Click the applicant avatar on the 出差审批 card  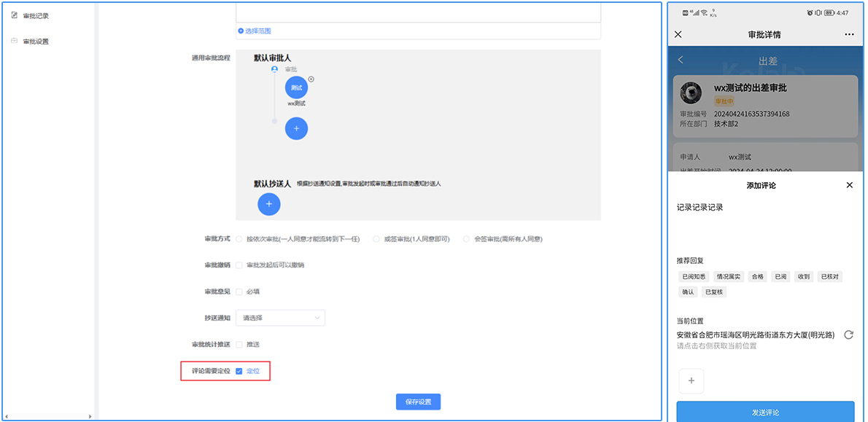pyautogui.click(x=691, y=93)
